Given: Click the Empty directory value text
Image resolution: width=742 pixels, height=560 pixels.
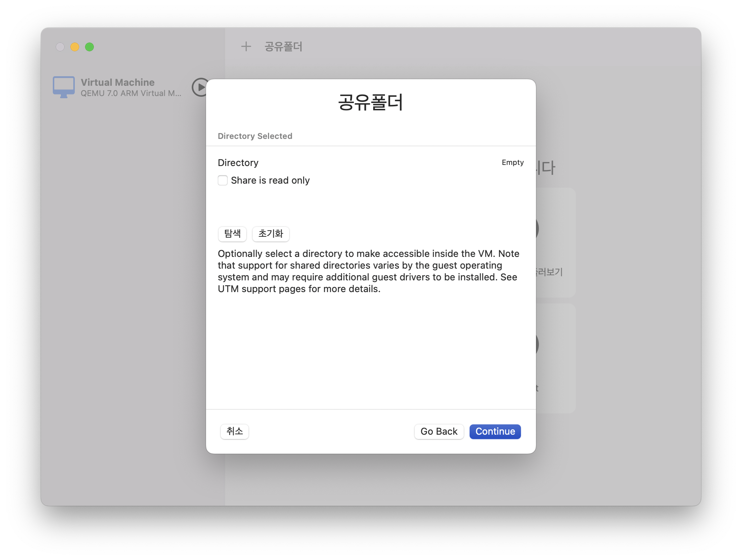Looking at the screenshot, I should point(513,162).
